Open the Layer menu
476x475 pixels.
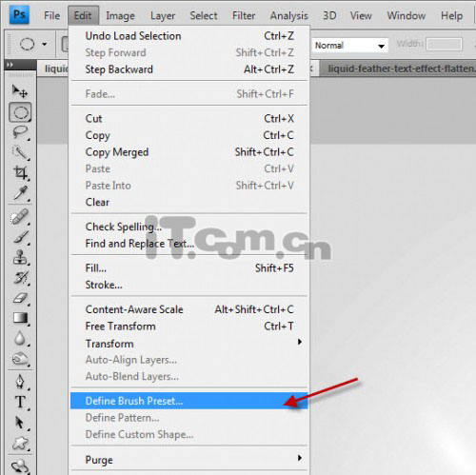163,15
